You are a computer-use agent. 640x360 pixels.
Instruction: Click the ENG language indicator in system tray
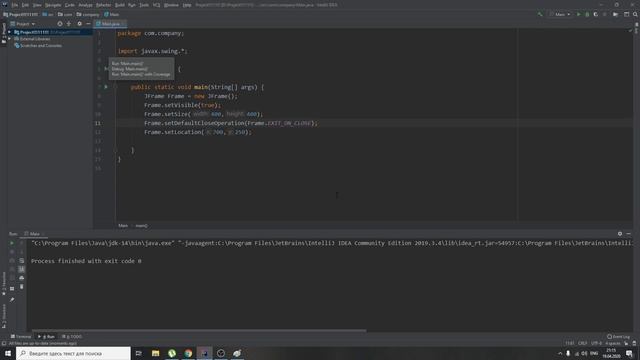coord(594,353)
